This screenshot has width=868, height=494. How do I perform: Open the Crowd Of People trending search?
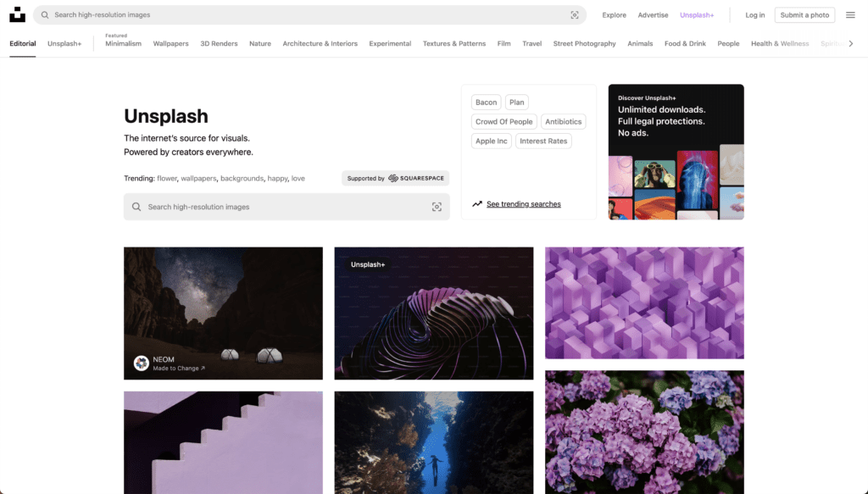(x=504, y=121)
